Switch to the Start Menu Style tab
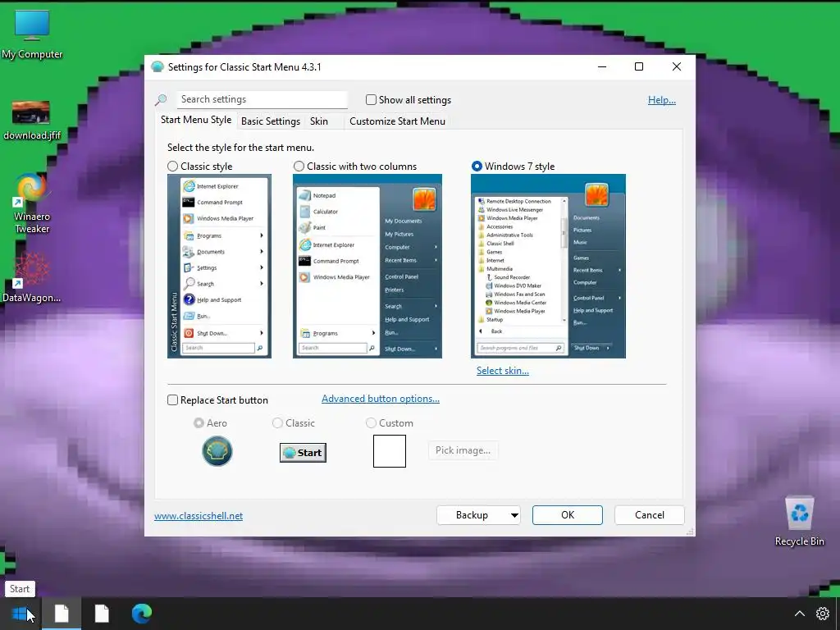The height and width of the screenshot is (630, 840). [x=196, y=120]
